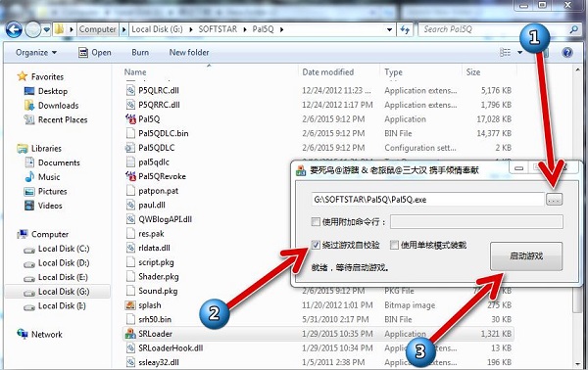The height and width of the screenshot is (370, 588).
Task: Click the Pal5Q.exe path field in loader
Action: point(427,200)
